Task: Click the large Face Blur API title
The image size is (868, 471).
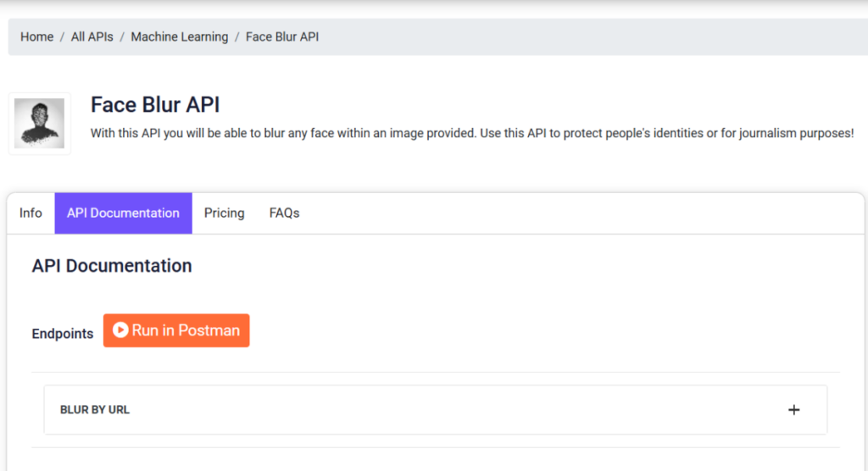Action: [155, 104]
